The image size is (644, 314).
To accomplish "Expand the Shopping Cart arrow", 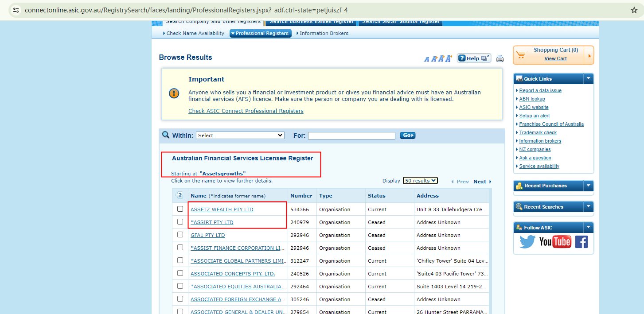I will pos(589,56).
